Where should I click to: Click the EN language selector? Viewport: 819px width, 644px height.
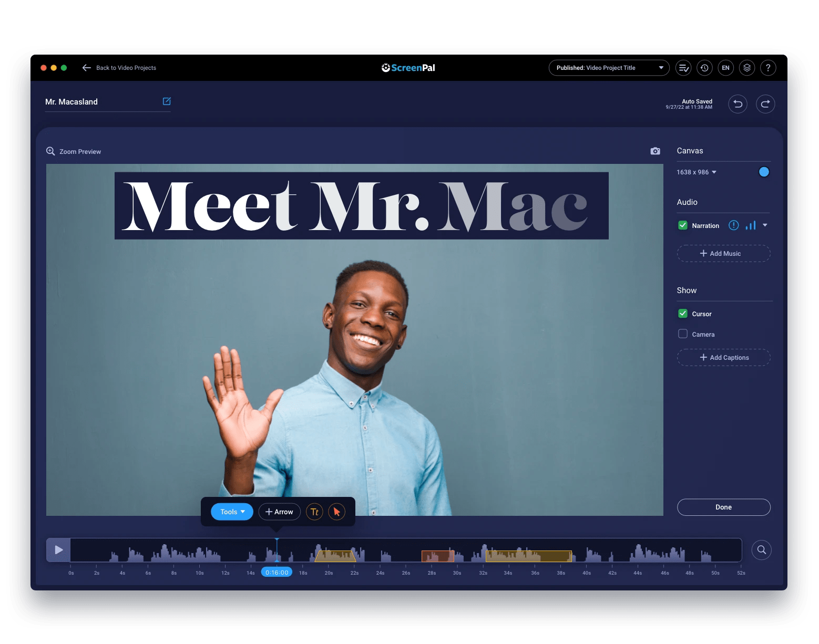pyautogui.click(x=726, y=68)
